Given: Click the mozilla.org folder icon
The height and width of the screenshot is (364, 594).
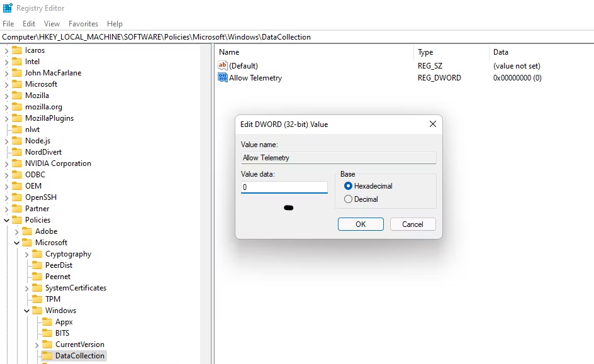Looking at the screenshot, I should (17, 107).
